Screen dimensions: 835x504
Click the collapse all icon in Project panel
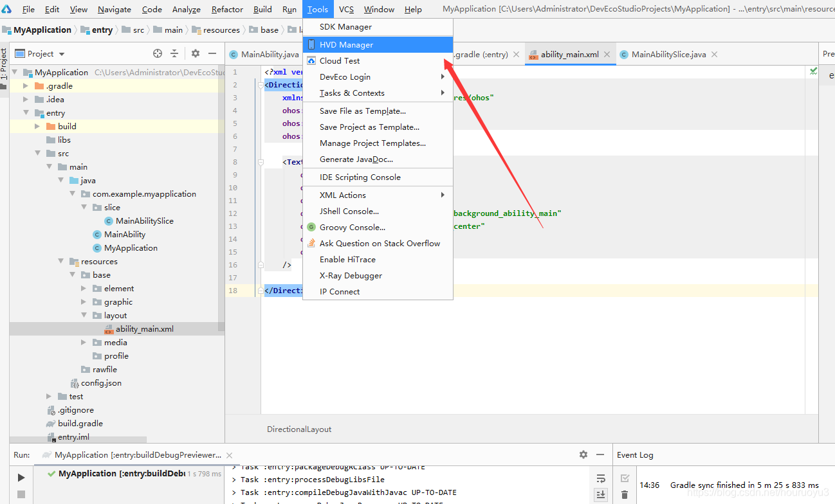(174, 53)
